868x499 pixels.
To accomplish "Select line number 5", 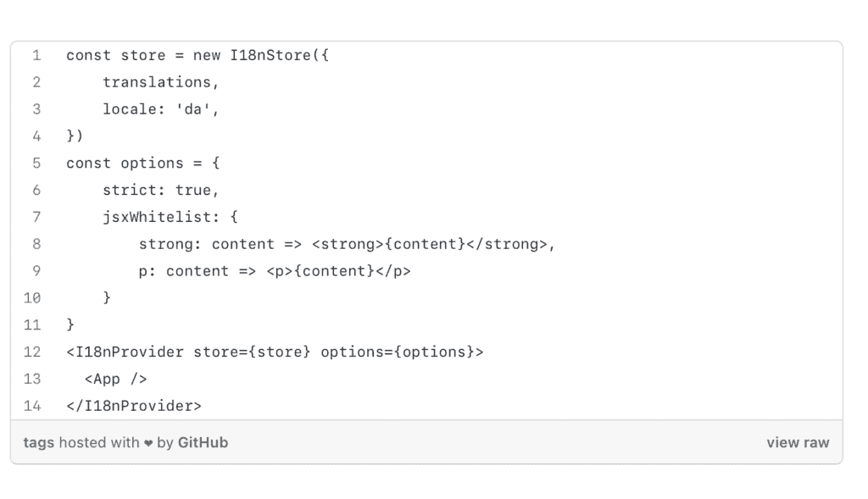I will tap(36, 163).
